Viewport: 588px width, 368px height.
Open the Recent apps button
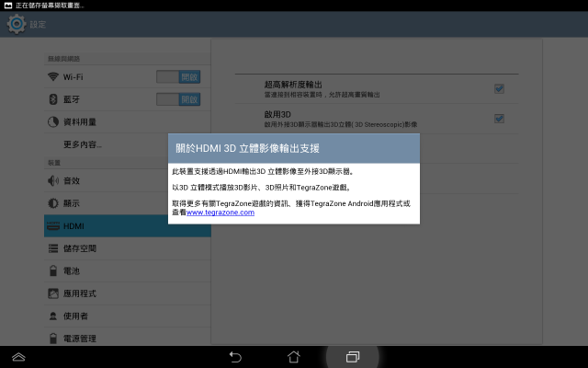click(x=353, y=357)
